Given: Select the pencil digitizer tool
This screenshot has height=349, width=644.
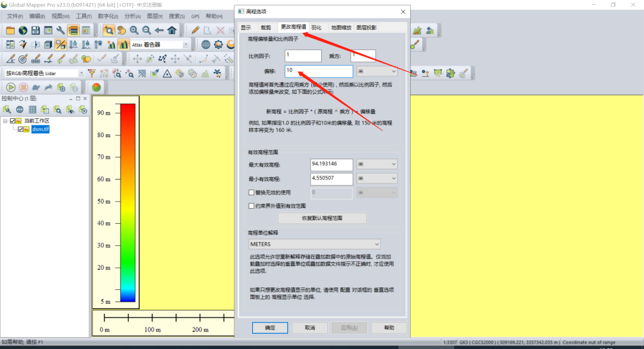Looking at the screenshot, I should (x=196, y=30).
